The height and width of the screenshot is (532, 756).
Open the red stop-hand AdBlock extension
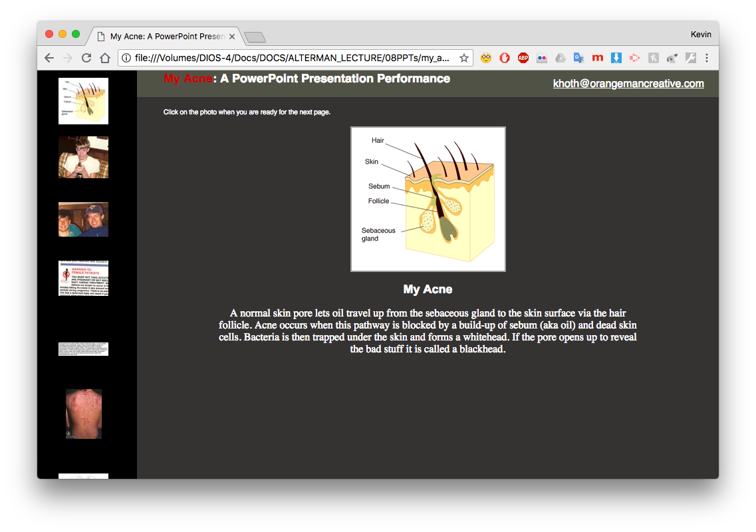(504, 58)
